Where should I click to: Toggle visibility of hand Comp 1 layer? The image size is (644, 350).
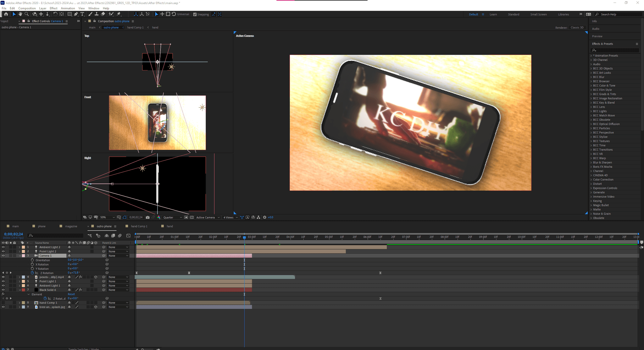point(3,303)
